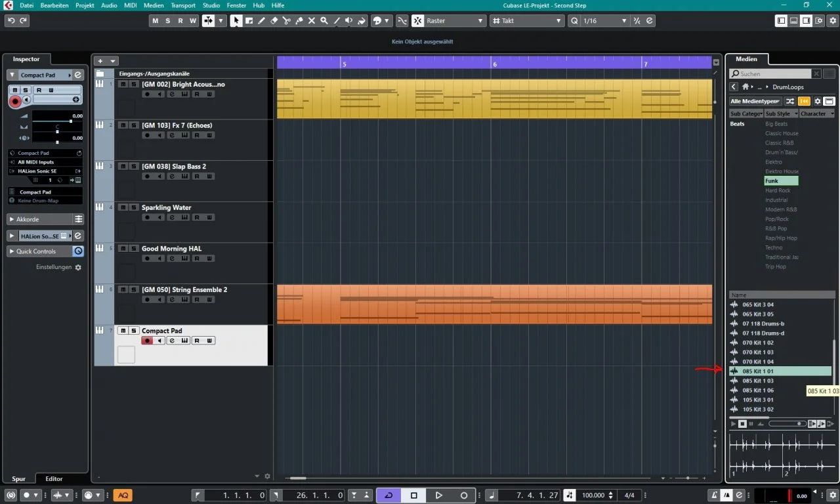Open the Transport menu
The image size is (840, 504).
tap(183, 5)
